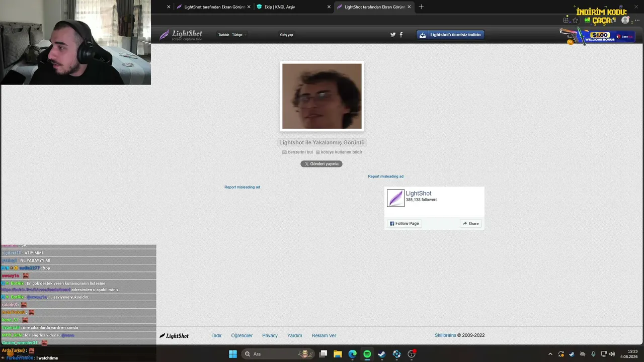Switch to Microsoft Edge in the taskbar
The image size is (644, 362).
pos(353,354)
